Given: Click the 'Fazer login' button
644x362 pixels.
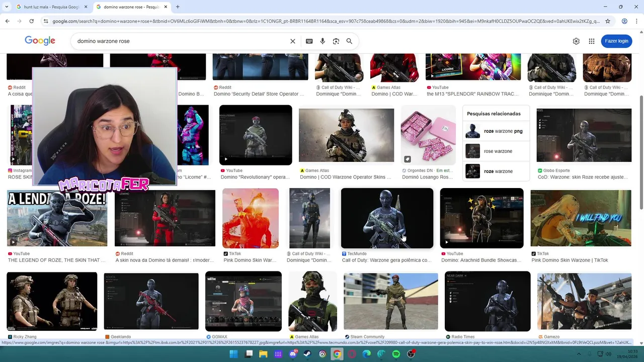Looking at the screenshot, I should pyautogui.click(x=616, y=41).
